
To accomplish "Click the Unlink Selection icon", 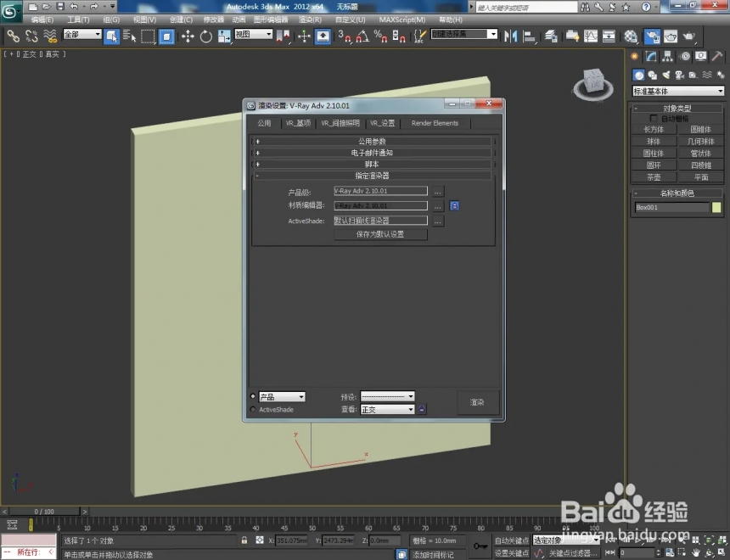I will click(x=31, y=36).
